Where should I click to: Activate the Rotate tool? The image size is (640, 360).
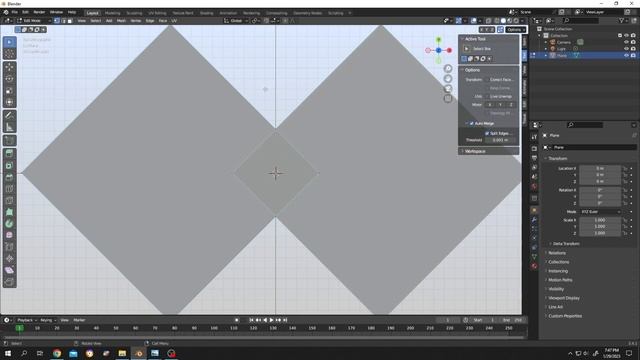tap(9, 79)
